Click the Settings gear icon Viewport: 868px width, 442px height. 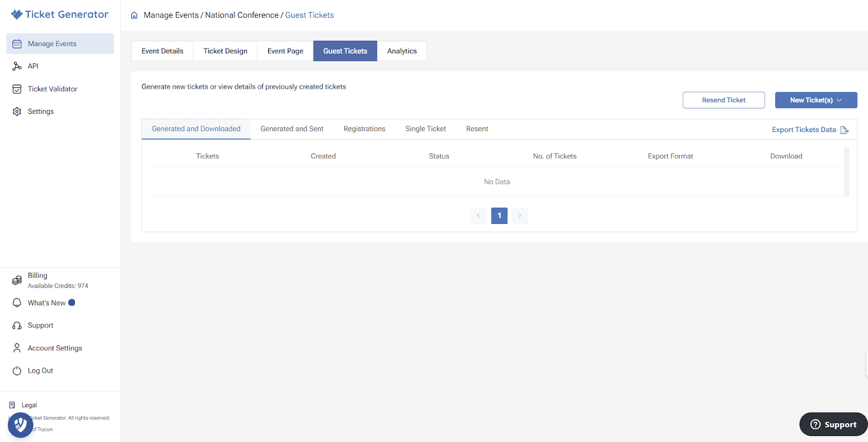(17, 111)
